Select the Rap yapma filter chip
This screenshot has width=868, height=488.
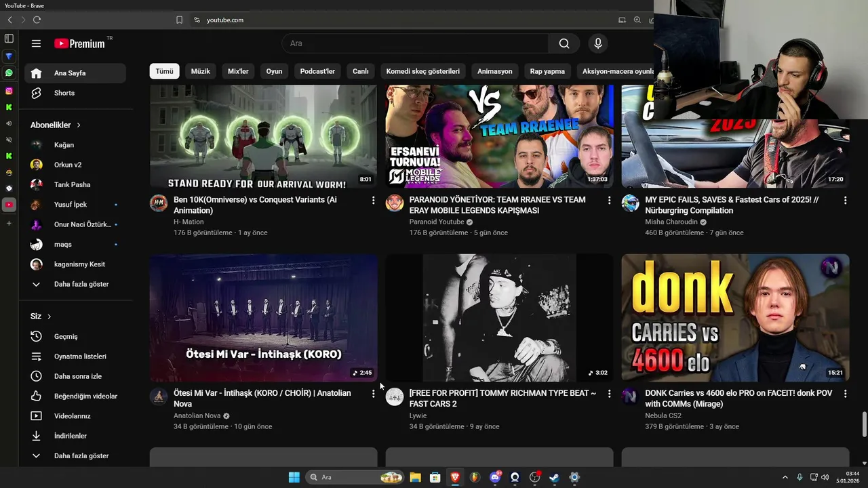547,71
